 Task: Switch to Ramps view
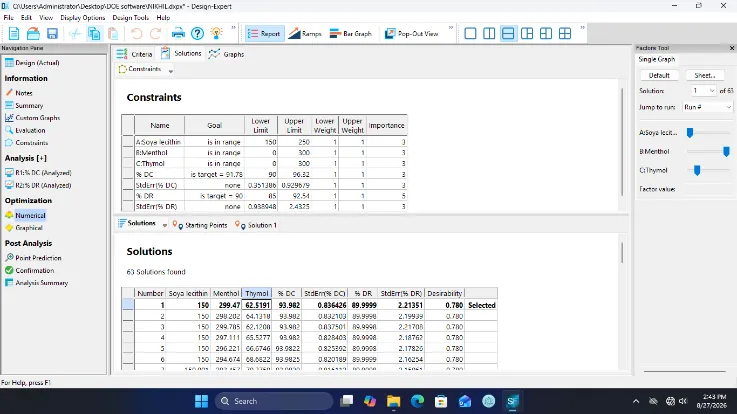tap(305, 33)
